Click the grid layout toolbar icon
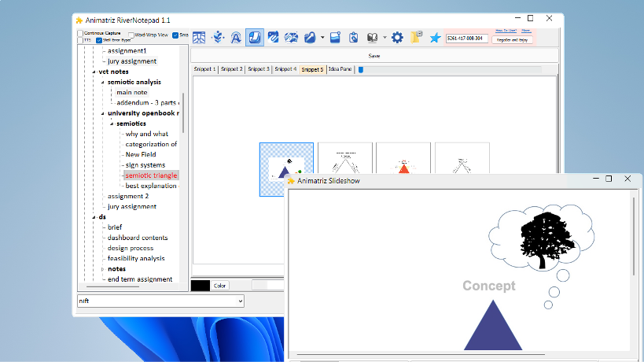 199,38
